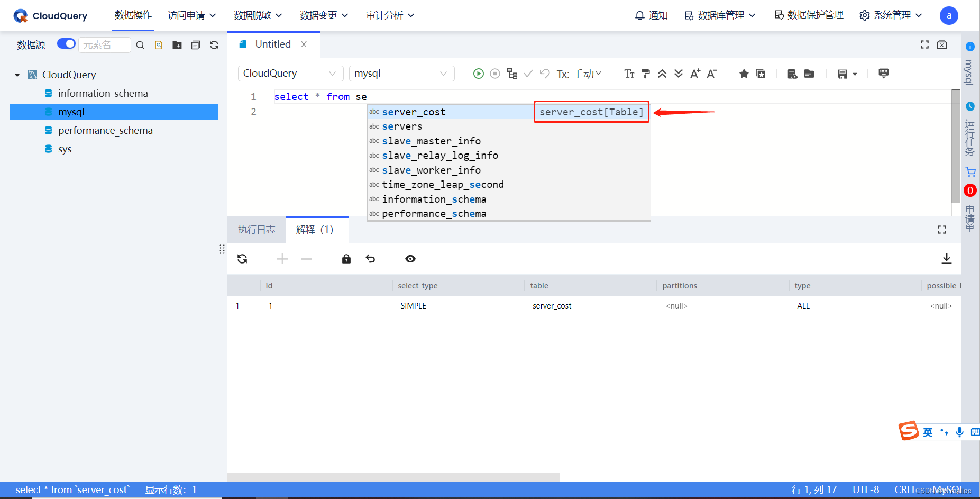This screenshot has height=499, width=980.
Task: Click the format SQL paint roller icon
Action: (646, 74)
